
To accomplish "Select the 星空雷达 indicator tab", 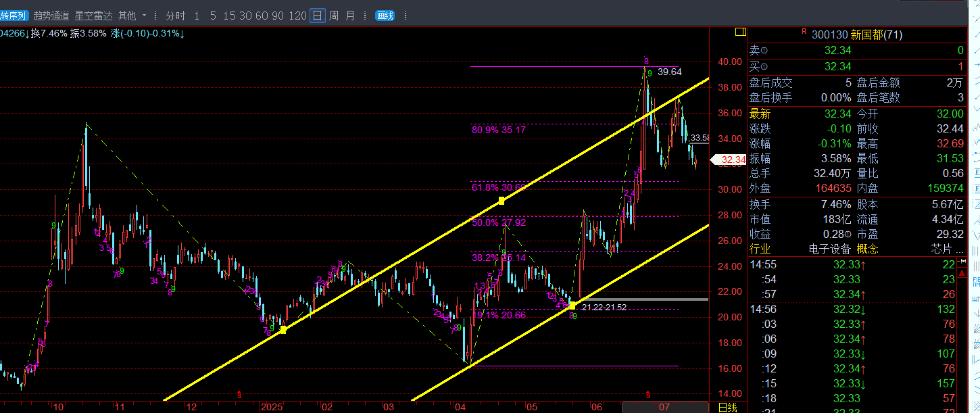I will click(x=93, y=16).
